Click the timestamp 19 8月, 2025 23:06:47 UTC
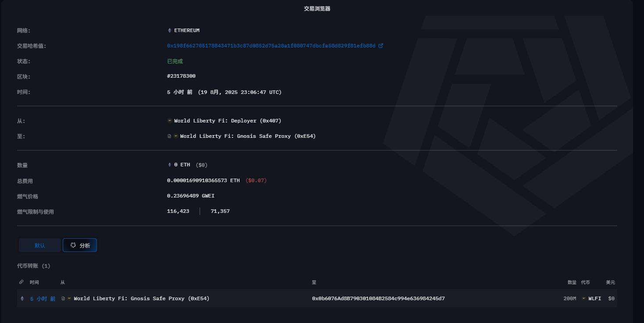Screen dimensions: 644x323 [240, 92]
